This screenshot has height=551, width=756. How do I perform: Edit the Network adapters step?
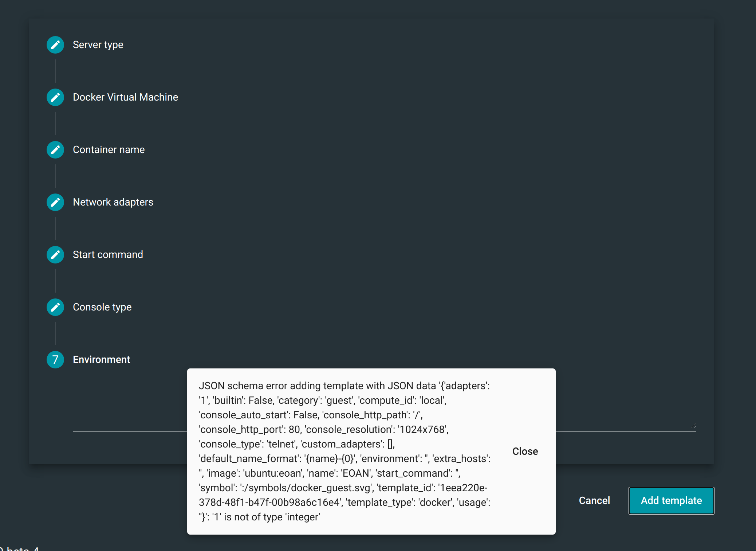click(x=55, y=202)
